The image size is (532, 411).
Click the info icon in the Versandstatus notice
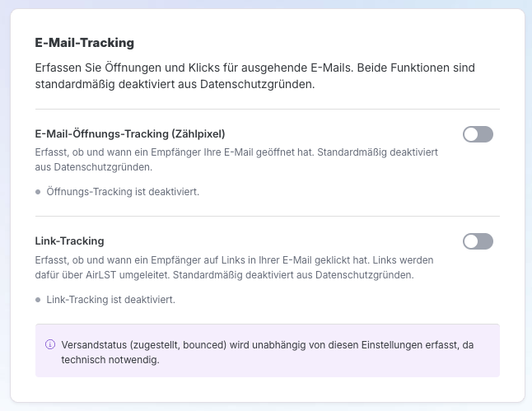tap(50, 344)
